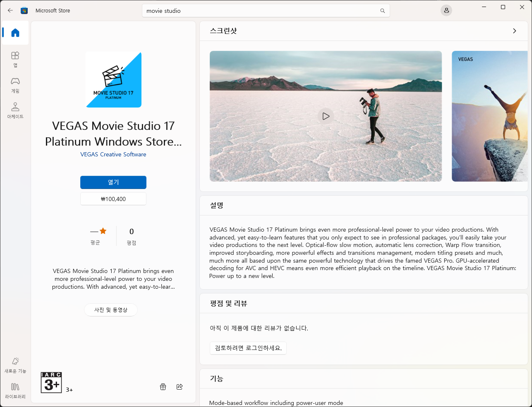This screenshot has height=407, width=532.
Task: Click the 사진 및 동영상 category button
Action: (111, 310)
